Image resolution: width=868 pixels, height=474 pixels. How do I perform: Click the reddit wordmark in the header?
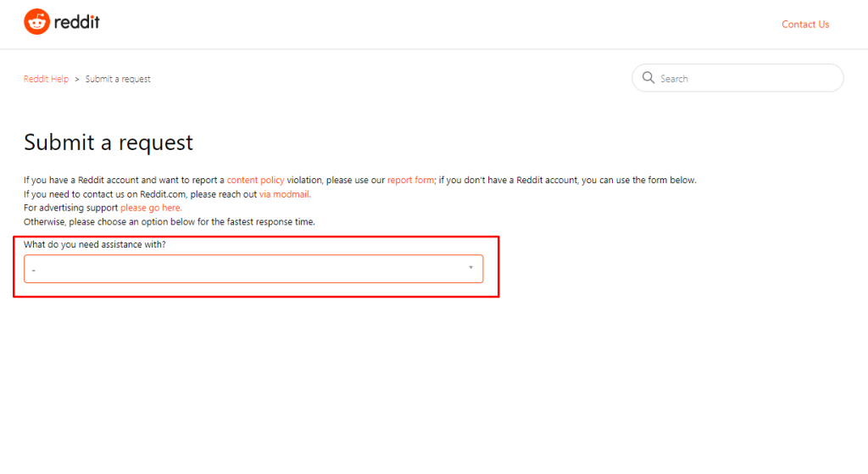77,22
